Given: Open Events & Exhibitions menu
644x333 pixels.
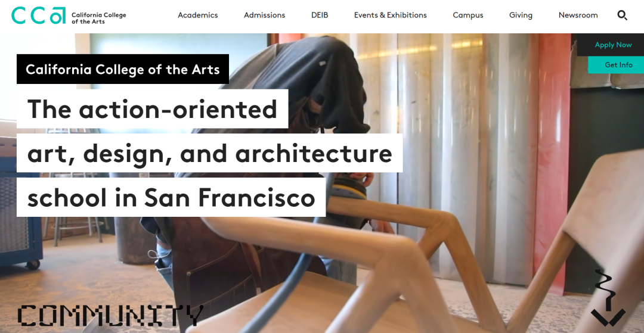Looking at the screenshot, I should (390, 15).
